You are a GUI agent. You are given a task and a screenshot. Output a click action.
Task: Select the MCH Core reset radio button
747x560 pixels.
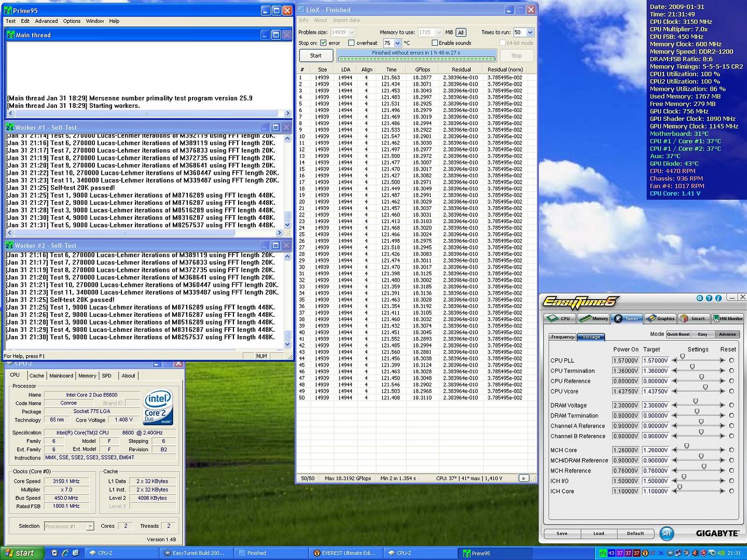731,450
